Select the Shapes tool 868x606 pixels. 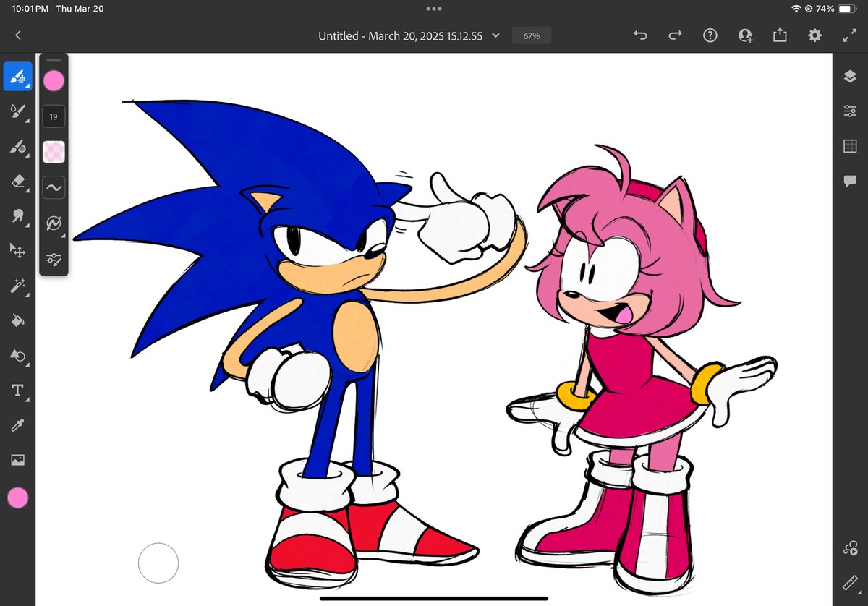tap(17, 356)
